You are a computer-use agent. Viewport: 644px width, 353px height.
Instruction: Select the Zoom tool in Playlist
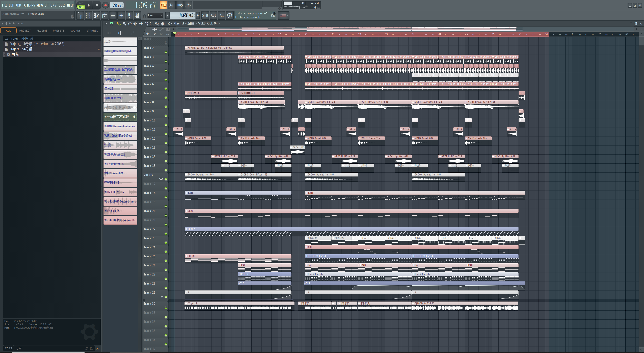(157, 23)
